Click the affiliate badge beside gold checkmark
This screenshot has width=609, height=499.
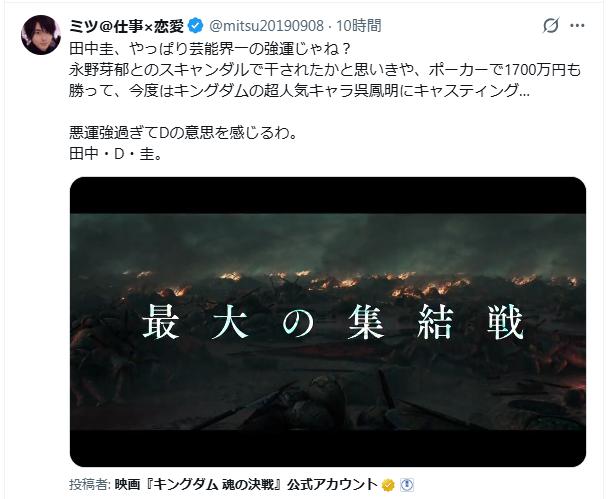[x=407, y=485]
